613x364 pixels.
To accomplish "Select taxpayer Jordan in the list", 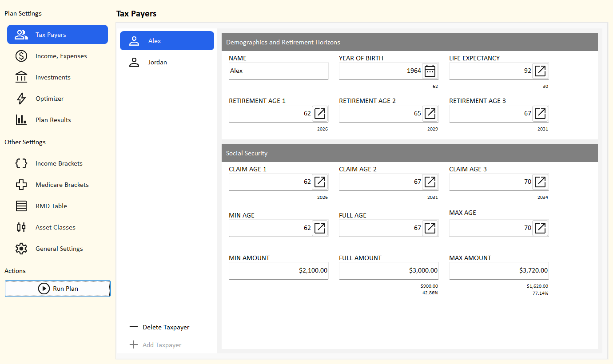I will (x=167, y=62).
